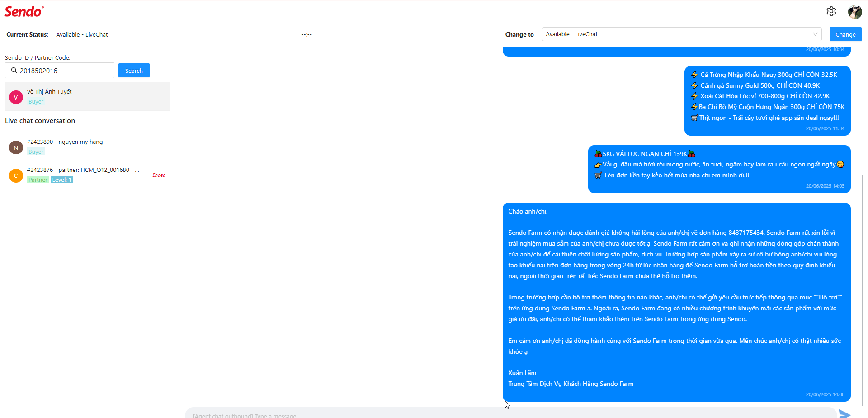Click the send message arrow icon

click(x=844, y=413)
